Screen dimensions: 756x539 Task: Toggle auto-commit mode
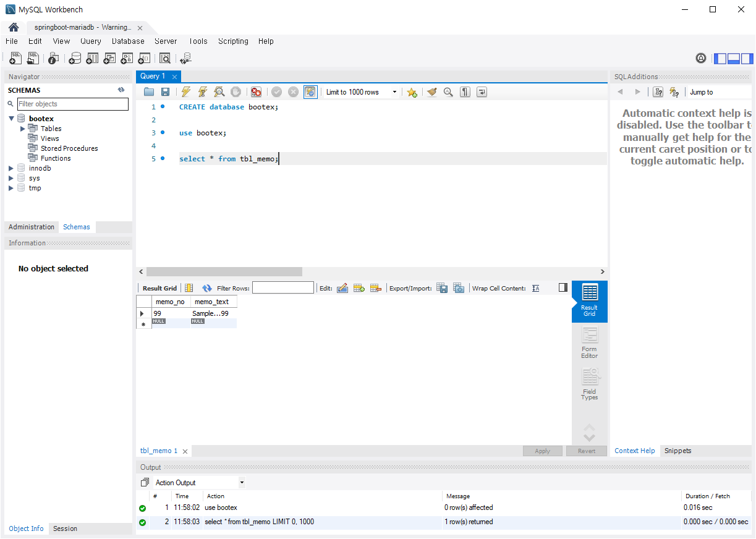click(310, 92)
